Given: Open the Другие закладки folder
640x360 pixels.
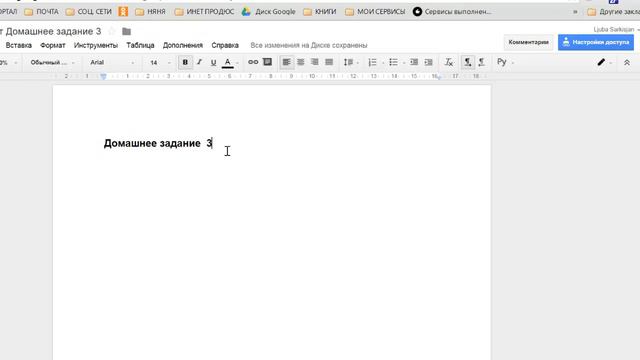Looking at the screenshot, I should pyautogui.click(x=613, y=12).
